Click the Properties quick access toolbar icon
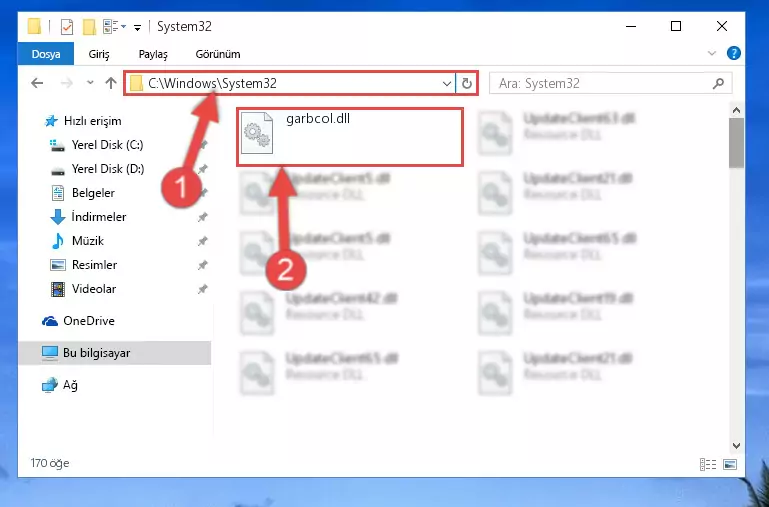Screen dimensions: 769x507 pos(67,26)
